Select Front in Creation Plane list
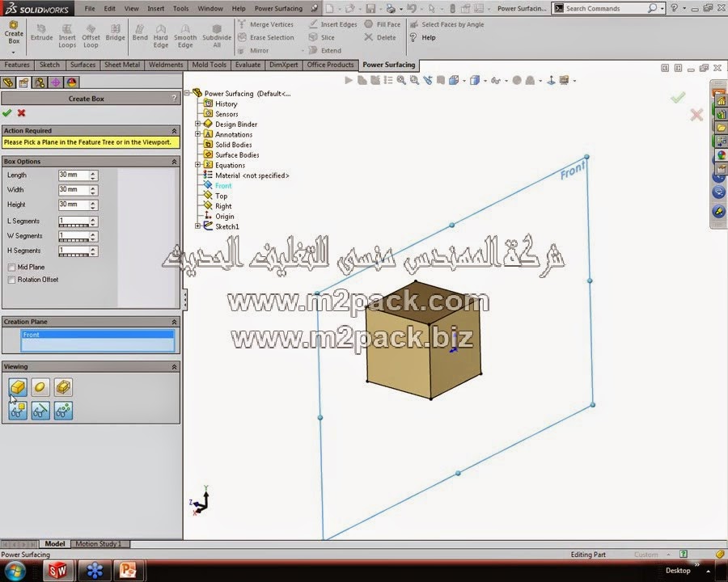Screen dimensions: 728x582 (x=98, y=335)
